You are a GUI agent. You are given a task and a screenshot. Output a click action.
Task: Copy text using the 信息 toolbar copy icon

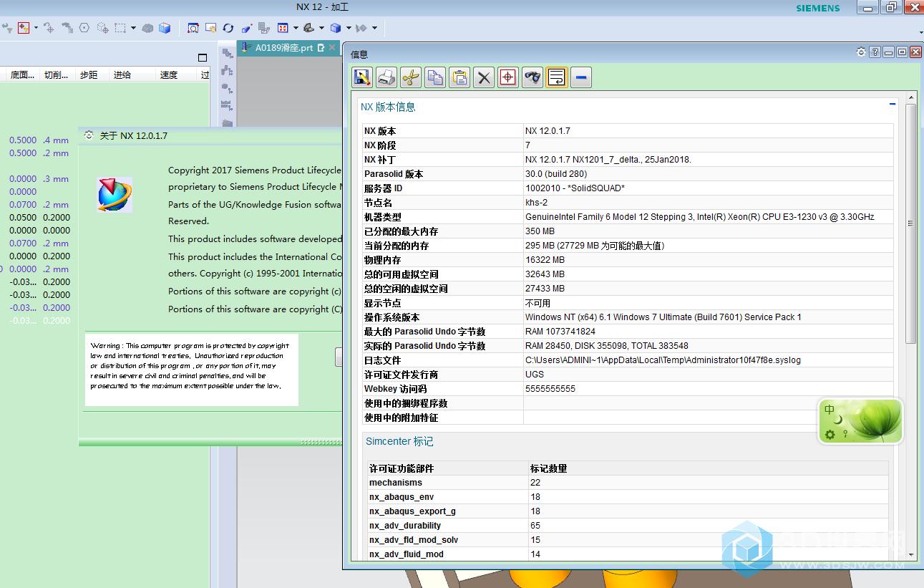pyautogui.click(x=435, y=77)
